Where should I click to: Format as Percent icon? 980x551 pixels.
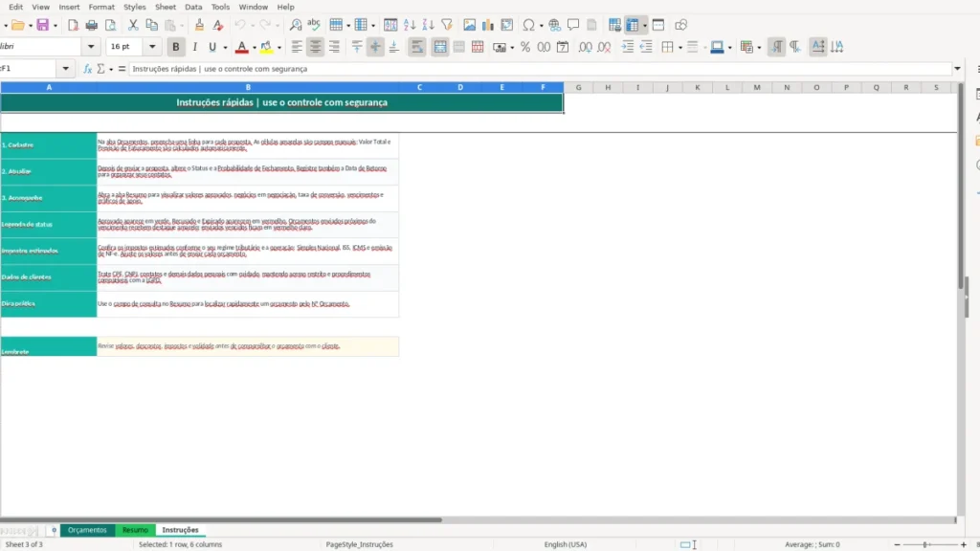[525, 47]
